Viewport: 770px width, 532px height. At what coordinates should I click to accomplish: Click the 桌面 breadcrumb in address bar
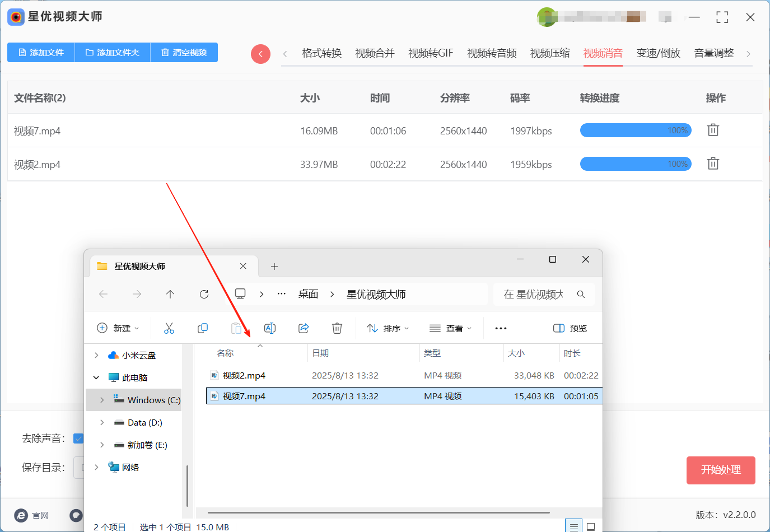point(308,294)
